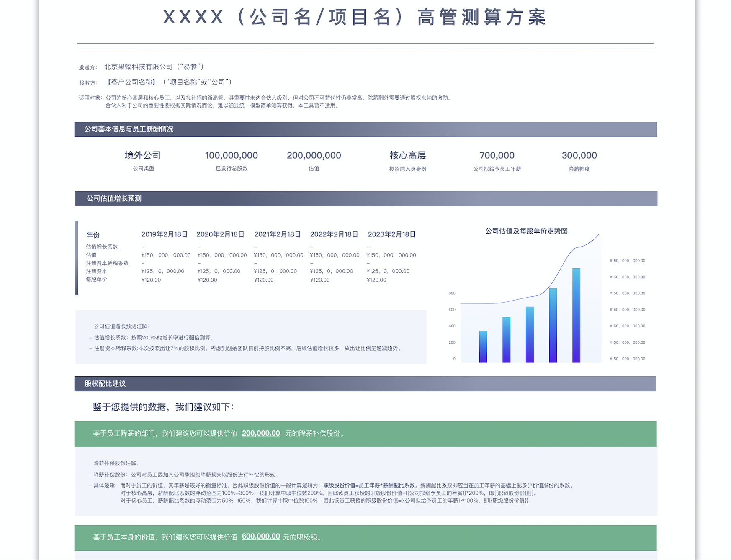
Task: Select the 100,000,000 issued shares value
Action: click(232, 155)
